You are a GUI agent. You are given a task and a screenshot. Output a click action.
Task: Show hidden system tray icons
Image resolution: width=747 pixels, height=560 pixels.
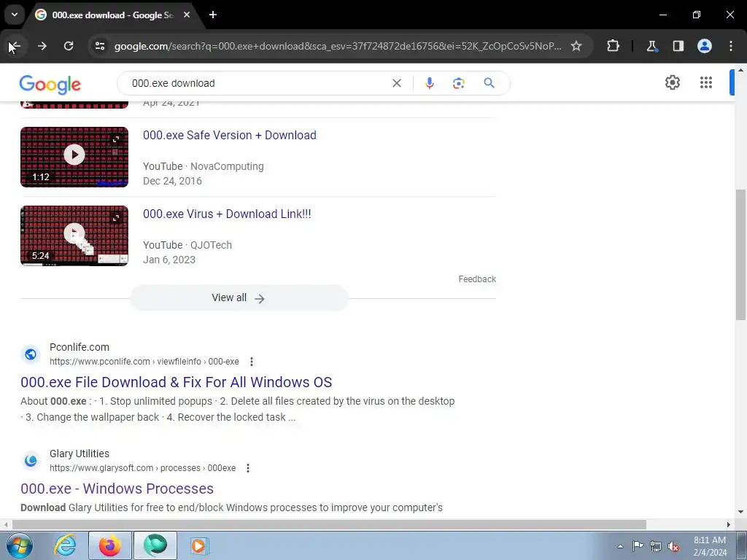coord(620,546)
